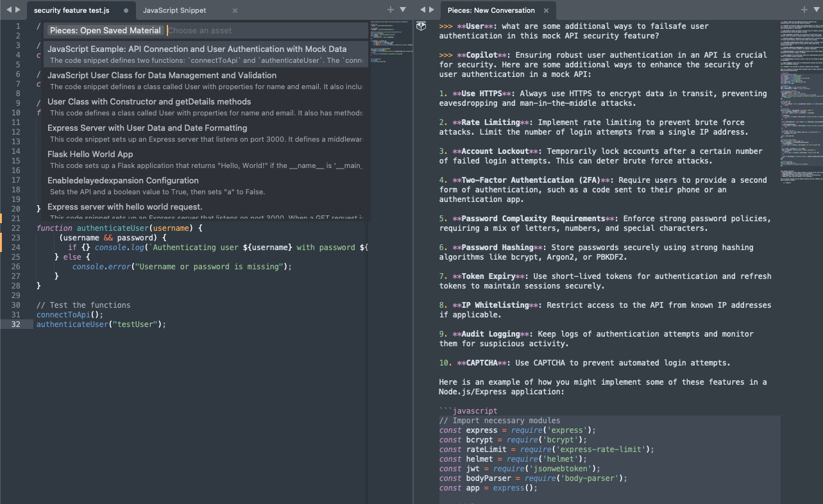Pick 'Express Server with User Data' asset
This screenshot has height=504, width=823.
206,133
